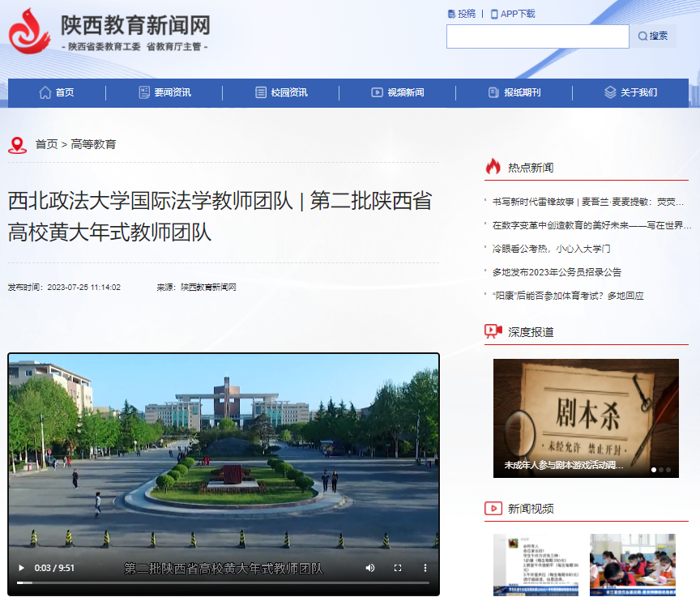Select the second carousel dot indicator
Image resolution: width=700 pixels, height=597 pixels.
[662, 470]
